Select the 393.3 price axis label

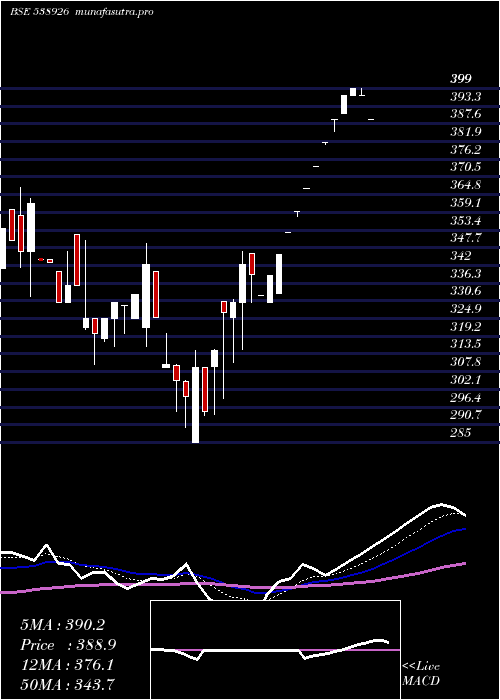tap(466, 97)
